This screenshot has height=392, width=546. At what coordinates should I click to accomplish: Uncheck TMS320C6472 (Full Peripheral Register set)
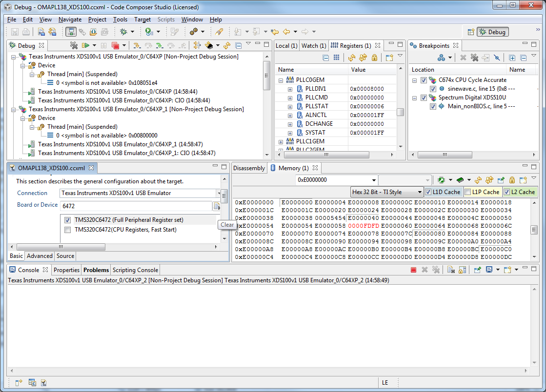pos(67,220)
